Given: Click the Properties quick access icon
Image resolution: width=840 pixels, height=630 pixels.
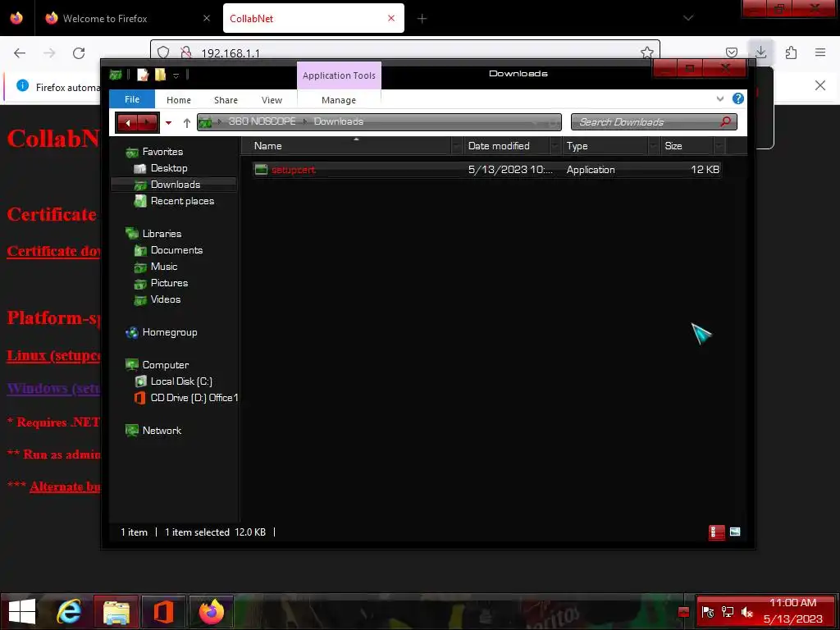Looking at the screenshot, I should [143, 75].
